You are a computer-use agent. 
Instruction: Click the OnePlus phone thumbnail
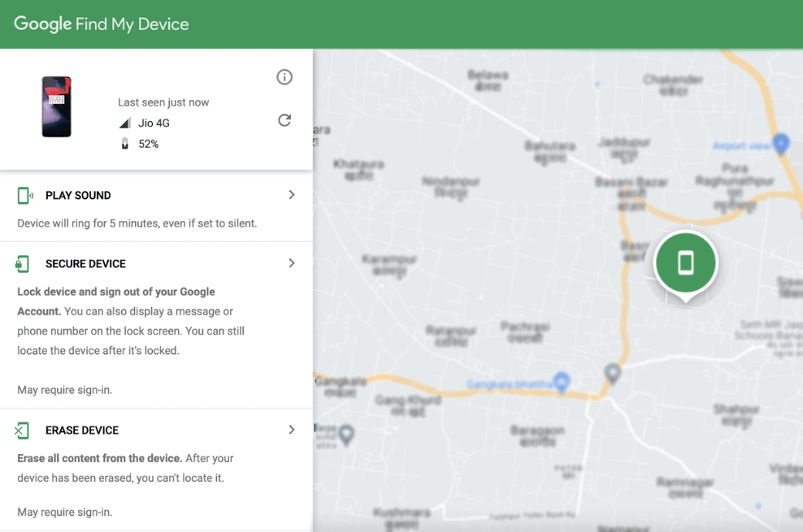[56, 106]
